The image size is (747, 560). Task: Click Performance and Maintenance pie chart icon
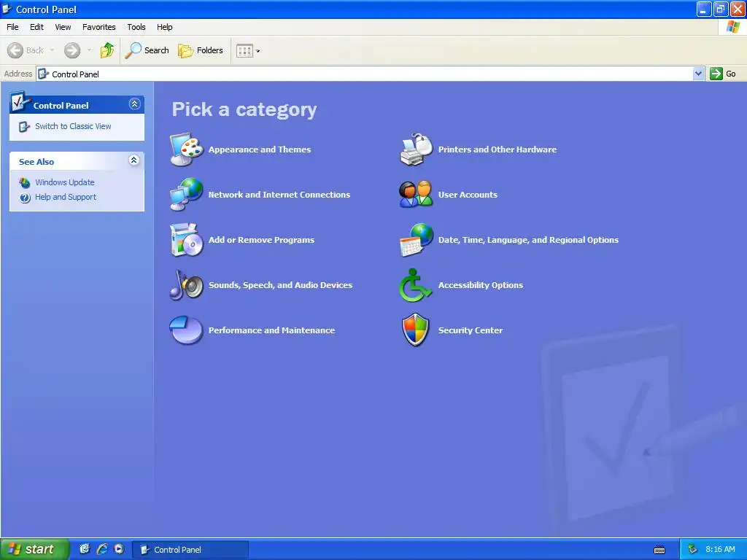tap(187, 330)
